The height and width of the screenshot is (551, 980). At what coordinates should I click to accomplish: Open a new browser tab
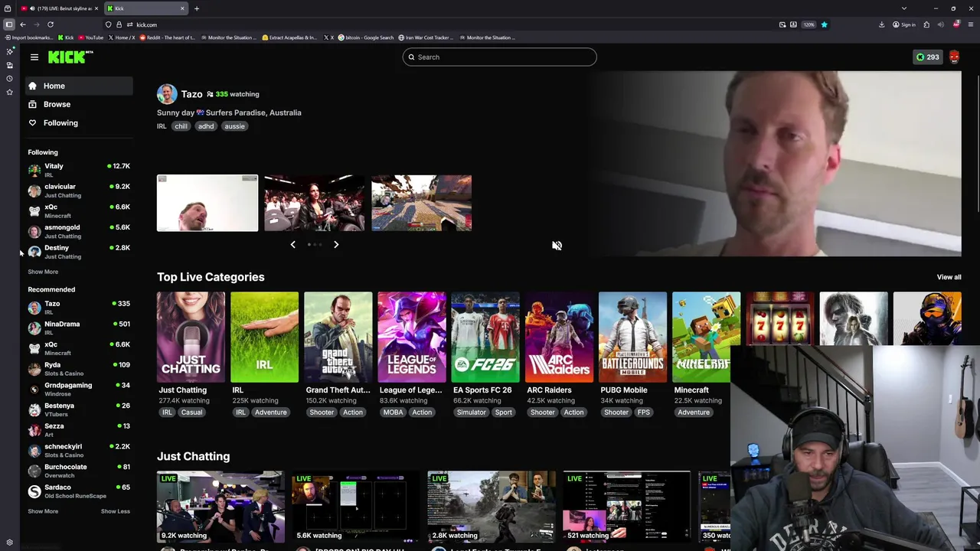click(x=197, y=8)
